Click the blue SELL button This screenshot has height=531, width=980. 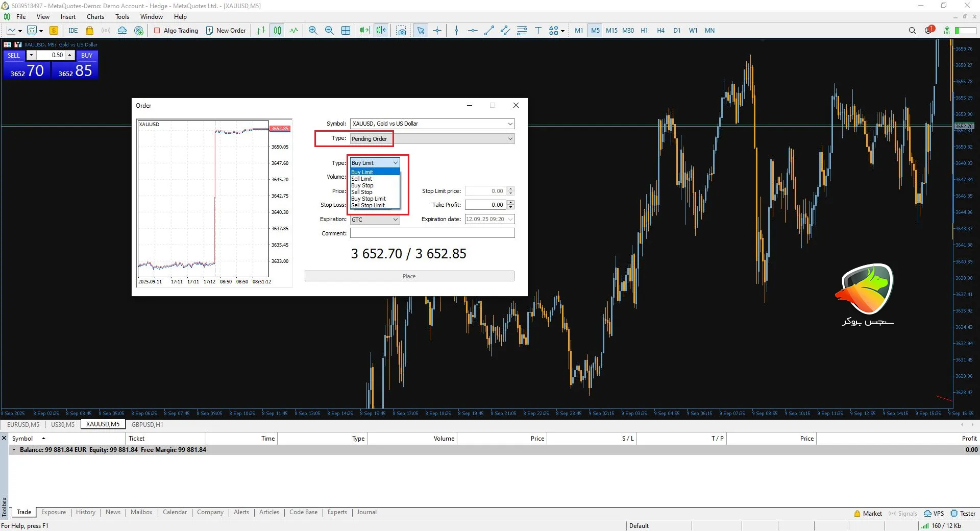click(14, 56)
